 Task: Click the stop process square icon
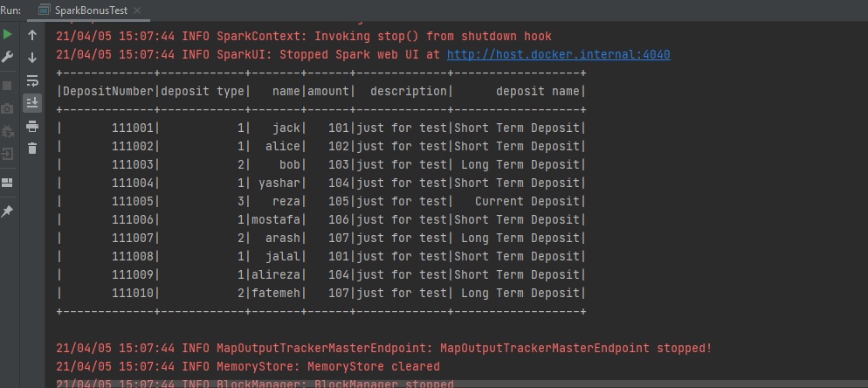[8, 86]
